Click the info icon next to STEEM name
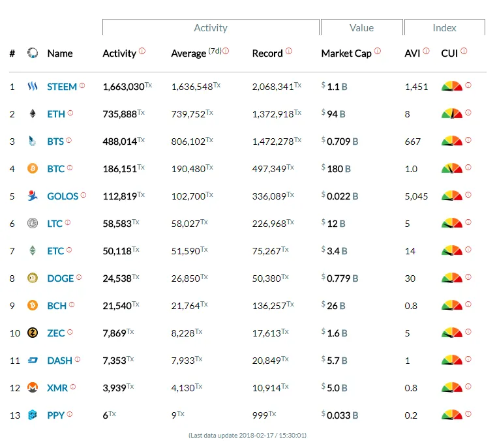This screenshot has width=497, height=448. point(82,85)
